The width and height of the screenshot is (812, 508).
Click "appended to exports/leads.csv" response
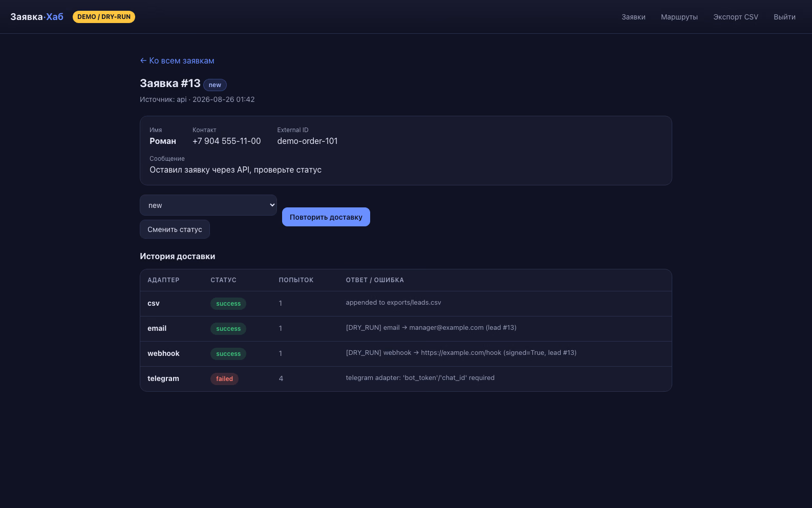[x=393, y=303]
